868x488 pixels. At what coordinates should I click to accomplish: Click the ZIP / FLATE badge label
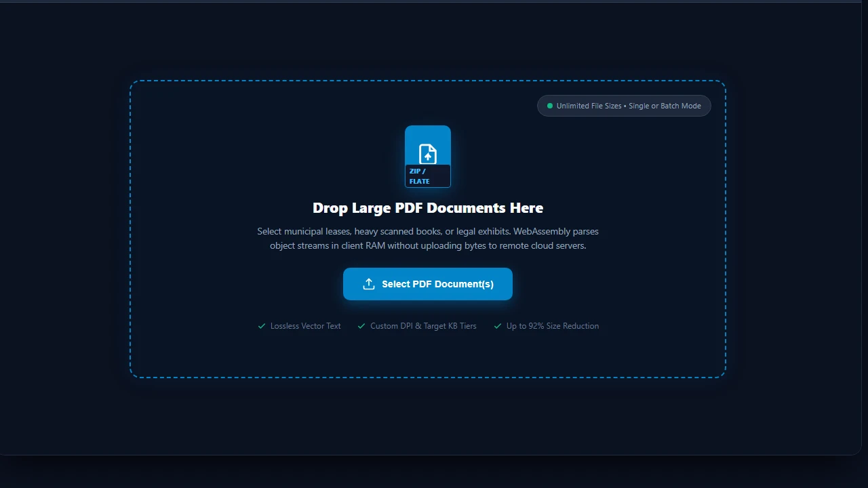point(428,176)
